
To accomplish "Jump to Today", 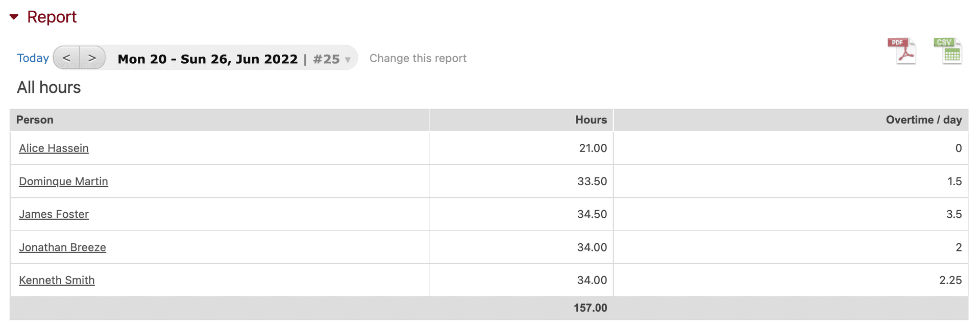I will coord(33,58).
